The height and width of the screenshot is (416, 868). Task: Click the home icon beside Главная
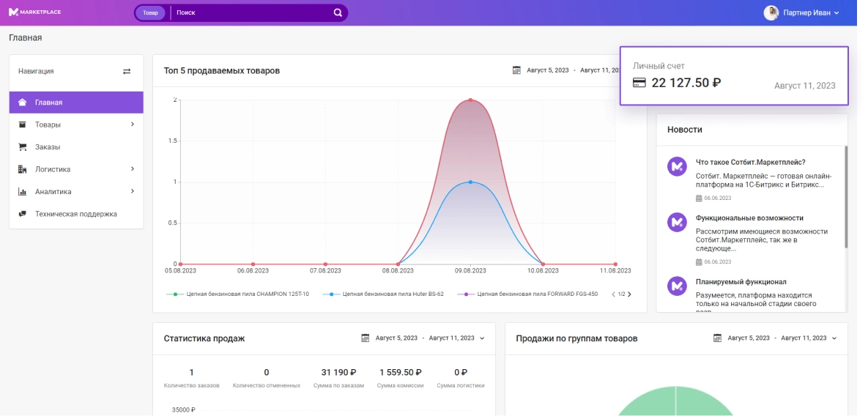(x=22, y=103)
